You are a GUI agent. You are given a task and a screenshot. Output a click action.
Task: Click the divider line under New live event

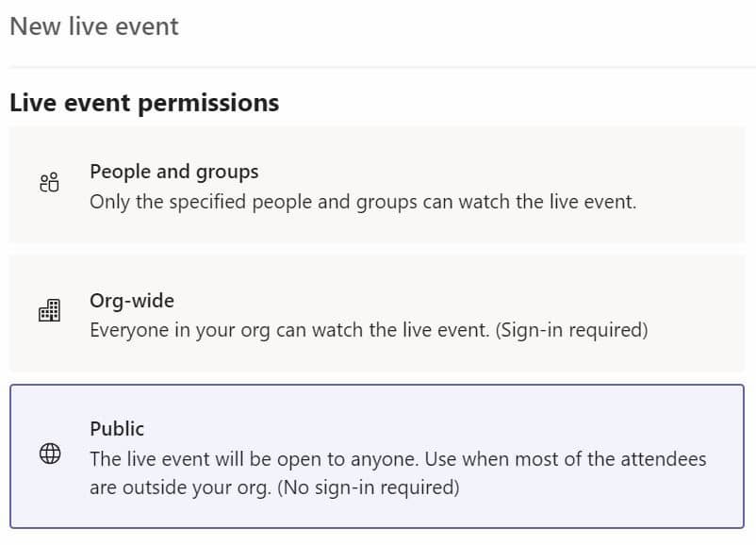tap(382, 67)
